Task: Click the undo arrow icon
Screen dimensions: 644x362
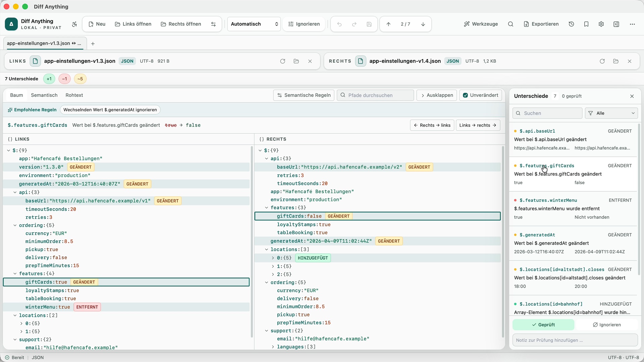Action: (x=339, y=24)
